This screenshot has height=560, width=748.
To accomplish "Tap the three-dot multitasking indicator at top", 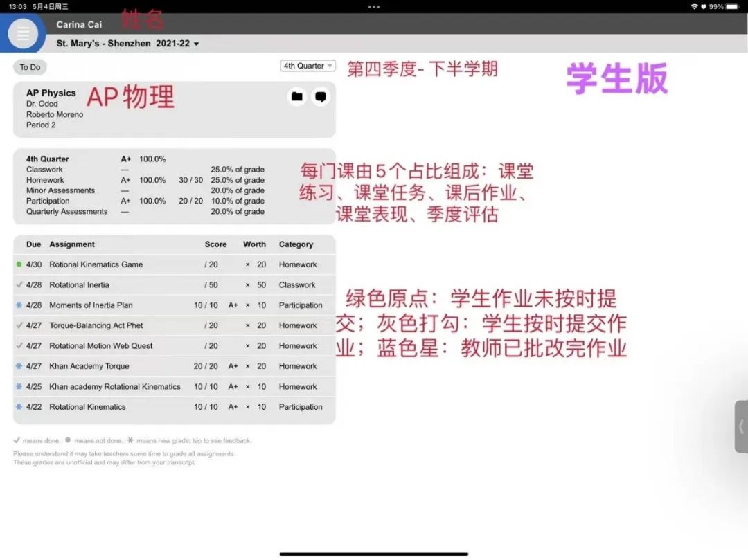I will click(374, 7).
